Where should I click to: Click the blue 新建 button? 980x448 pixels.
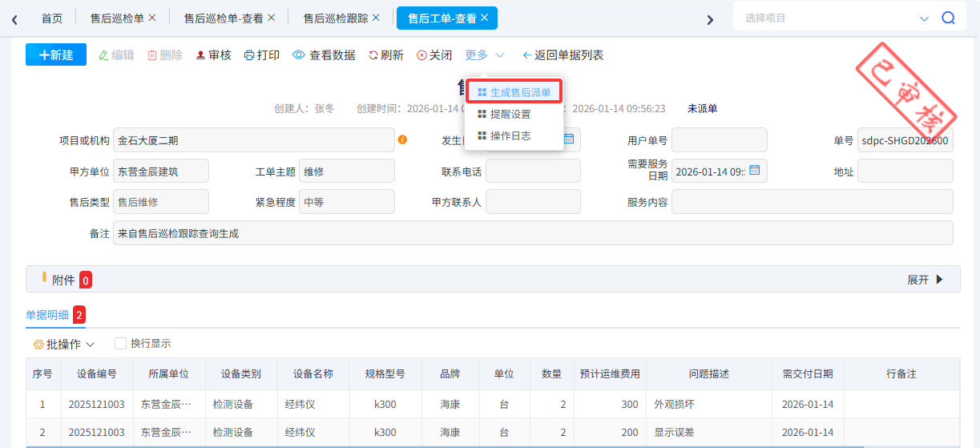[x=56, y=54]
